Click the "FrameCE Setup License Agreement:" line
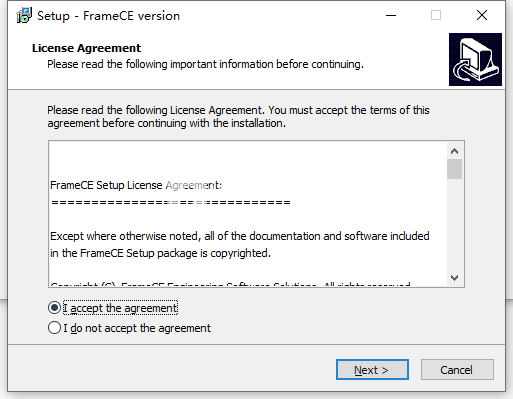The width and height of the screenshot is (513, 399). coord(136,185)
